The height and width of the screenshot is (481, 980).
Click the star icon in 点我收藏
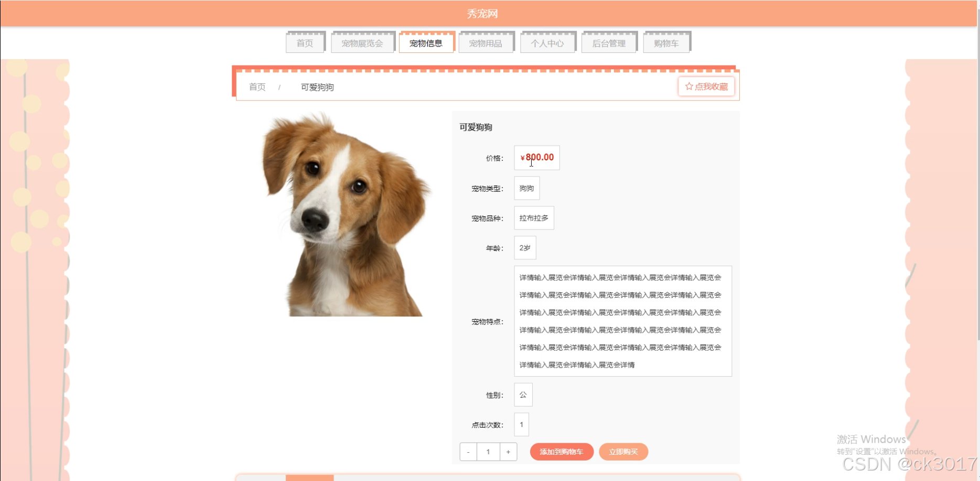(x=689, y=86)
